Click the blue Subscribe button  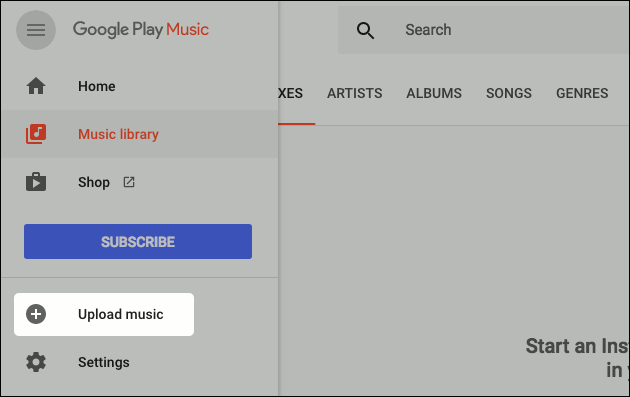[x=138, y=241]
